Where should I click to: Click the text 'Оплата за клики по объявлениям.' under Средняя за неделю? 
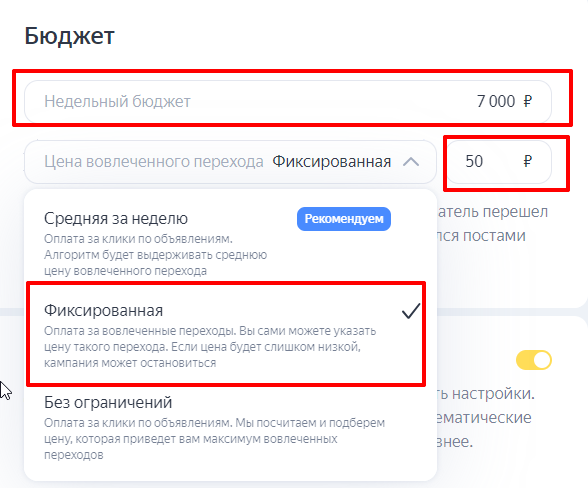coord(138,239)
